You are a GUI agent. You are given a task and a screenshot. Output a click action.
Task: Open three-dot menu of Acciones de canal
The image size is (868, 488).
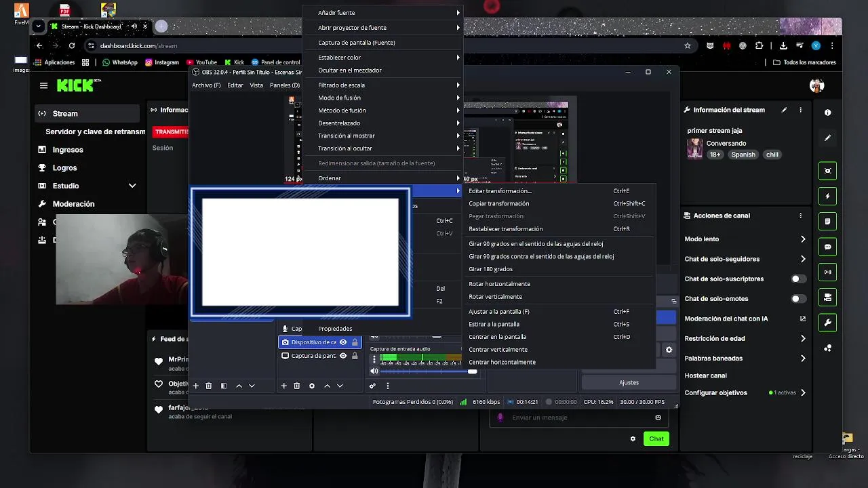click(801, 216)
